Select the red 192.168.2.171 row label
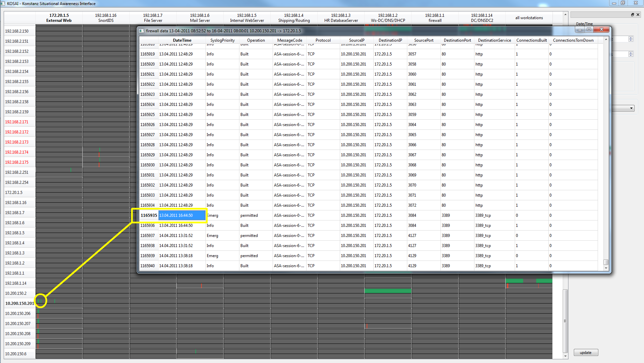Viewport: 644px width, 363px height. pos(17,122)
